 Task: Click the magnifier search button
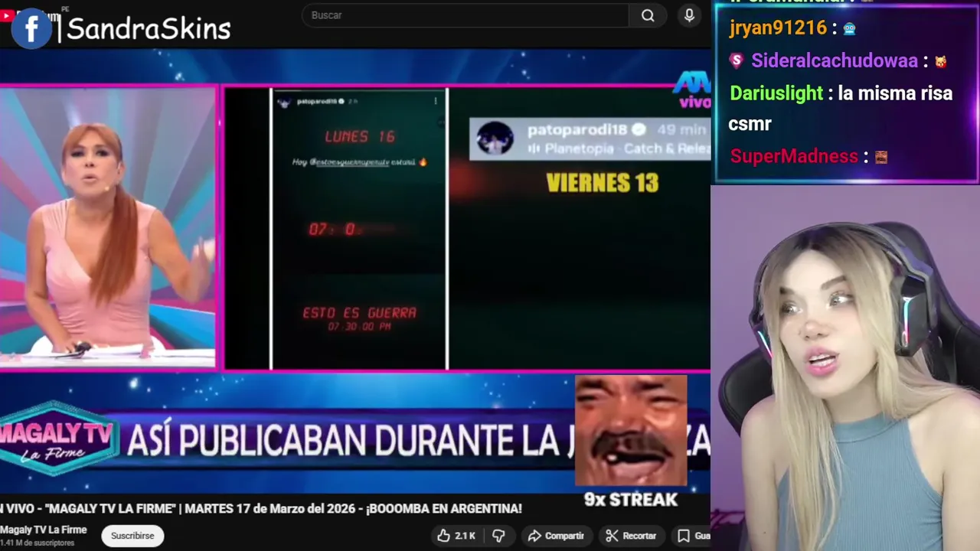(648, 15)
